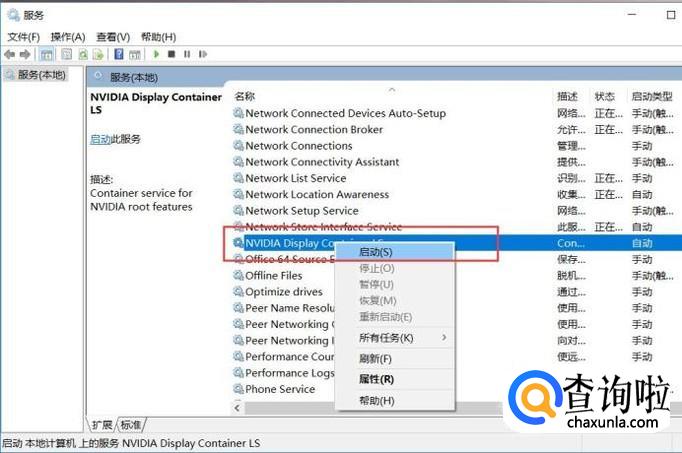
Task: Click the Export list toolbar icon
Action: pyautogui.click(x=98, y=54)
